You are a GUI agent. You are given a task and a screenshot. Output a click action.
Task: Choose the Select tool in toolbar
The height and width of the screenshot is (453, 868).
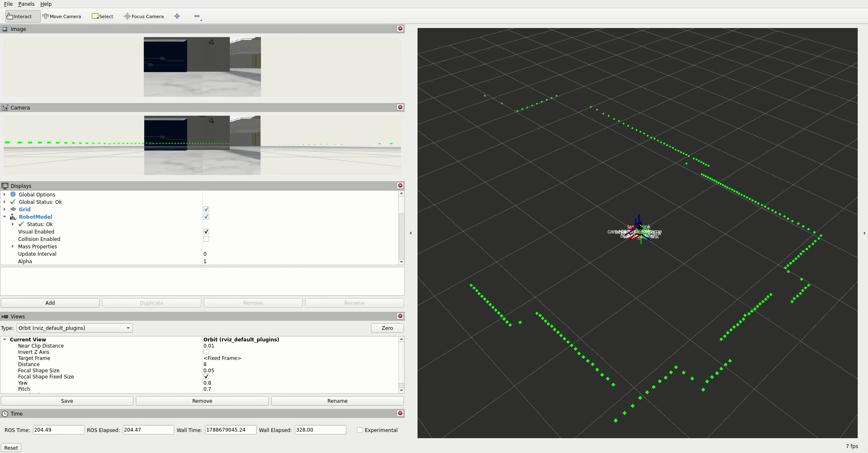click(x=103, y=16)
